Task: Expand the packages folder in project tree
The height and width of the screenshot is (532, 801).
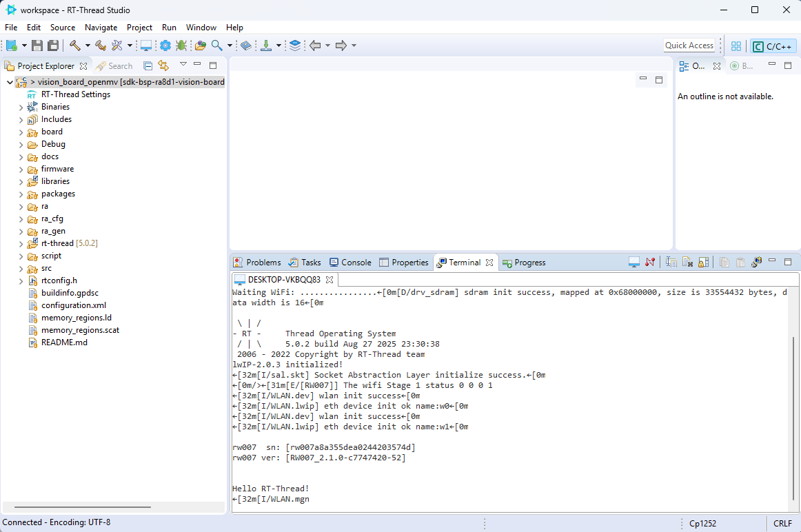Action: click(21, 194)
